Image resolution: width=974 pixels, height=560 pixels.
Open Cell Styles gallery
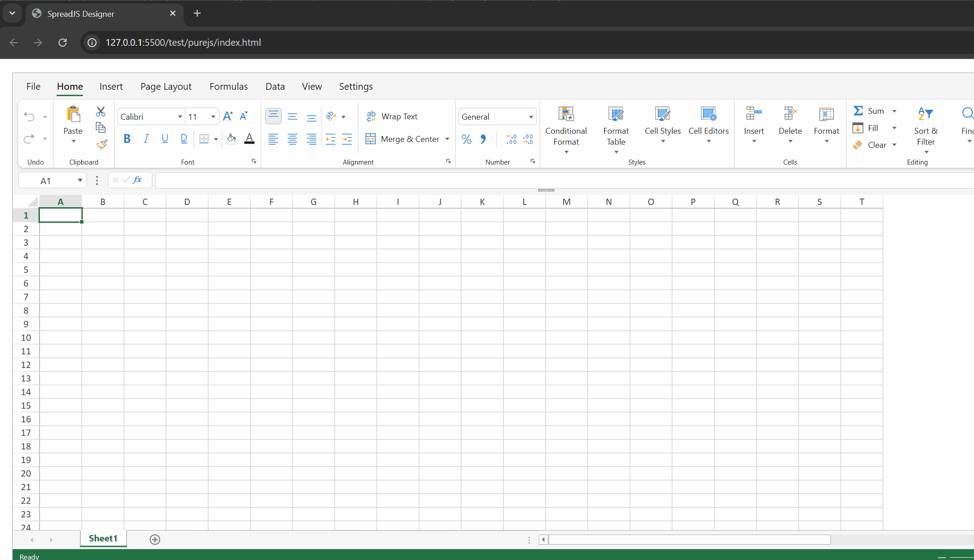(x=663, y=125)
